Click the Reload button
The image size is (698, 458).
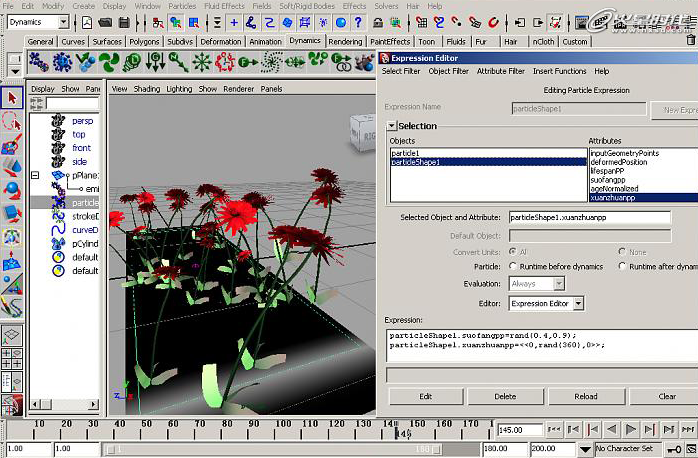585,396
